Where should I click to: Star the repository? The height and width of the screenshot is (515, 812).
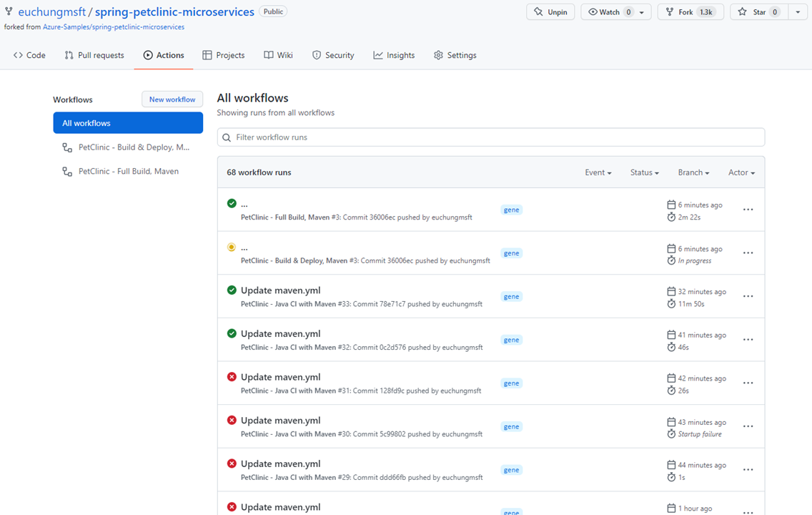point(759,12)
